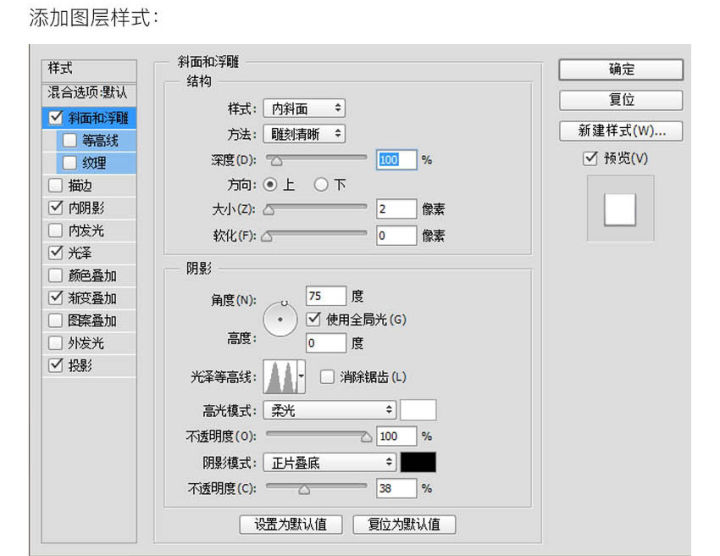Open the 方法 雕刻清晰 dropdown
Viewport: 720px width, 556px height.
click(306, 133)
